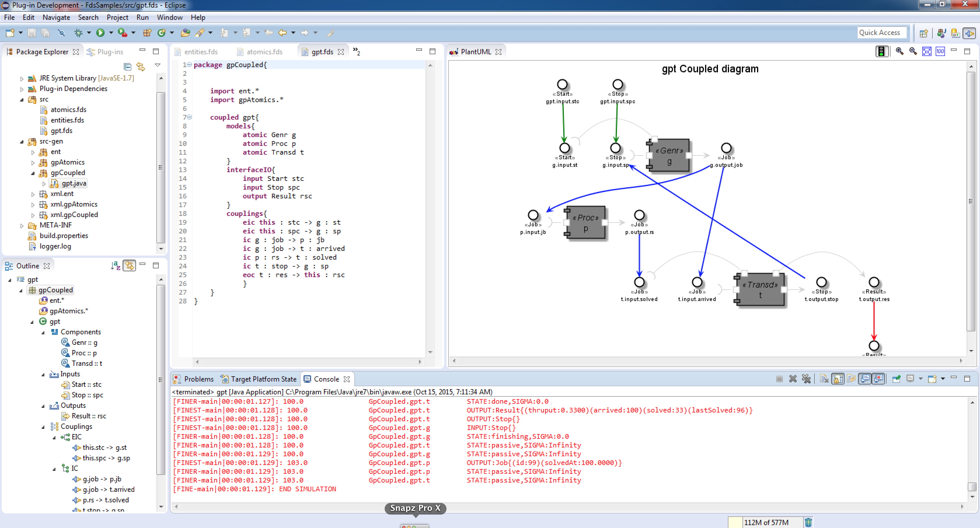
Task: Click Genr g component in diagram
Action: (669, 155)
